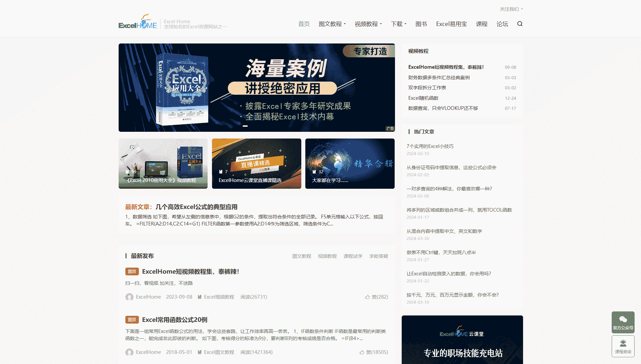Click the banner carousel indicator dash

tap(245, 126)
